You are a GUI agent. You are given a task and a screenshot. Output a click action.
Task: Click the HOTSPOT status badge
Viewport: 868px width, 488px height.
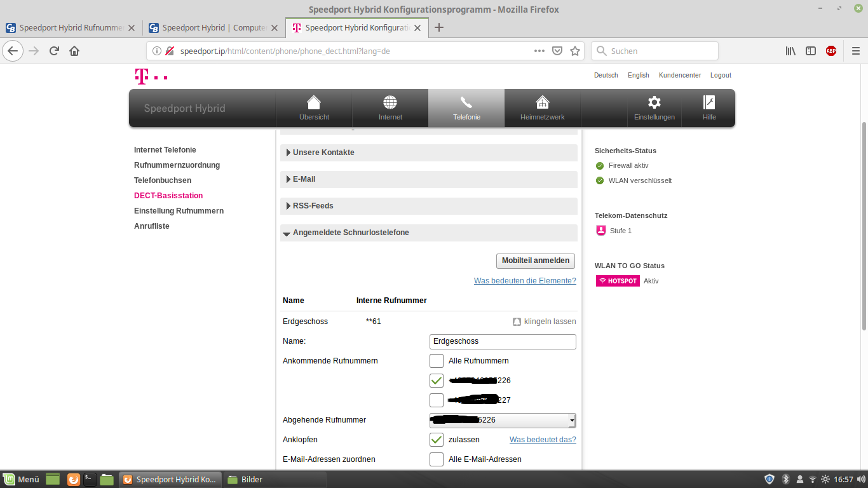(x=618, y=281)
